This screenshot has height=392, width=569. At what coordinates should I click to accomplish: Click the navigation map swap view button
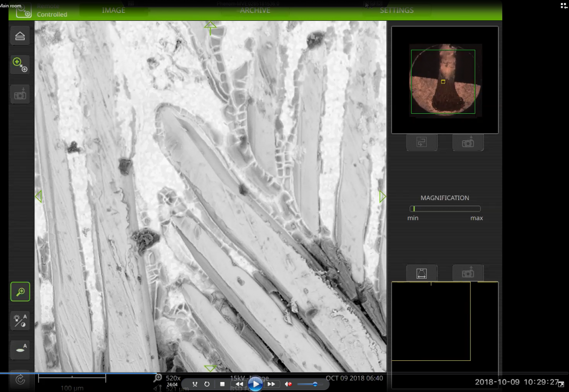tap(422, 143)
